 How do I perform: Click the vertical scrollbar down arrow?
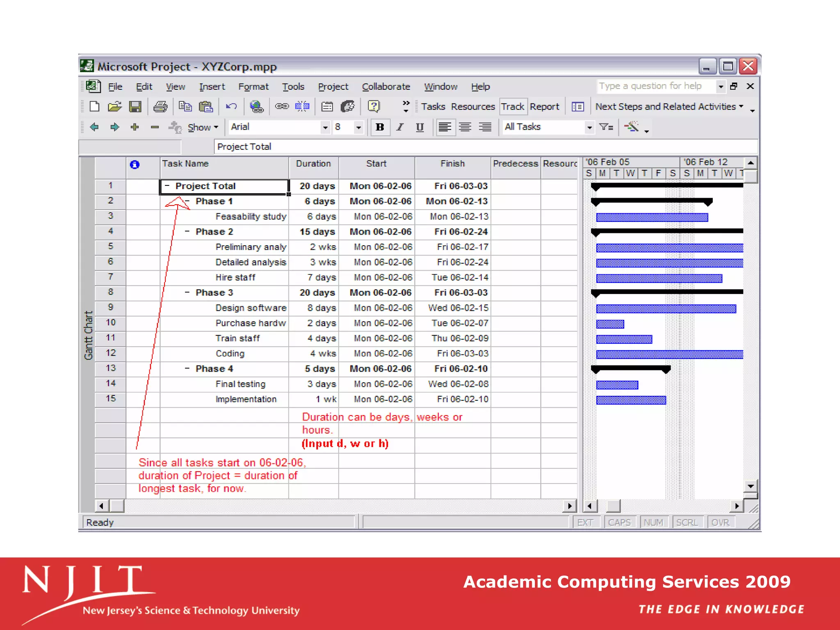[x=751, y=486]
